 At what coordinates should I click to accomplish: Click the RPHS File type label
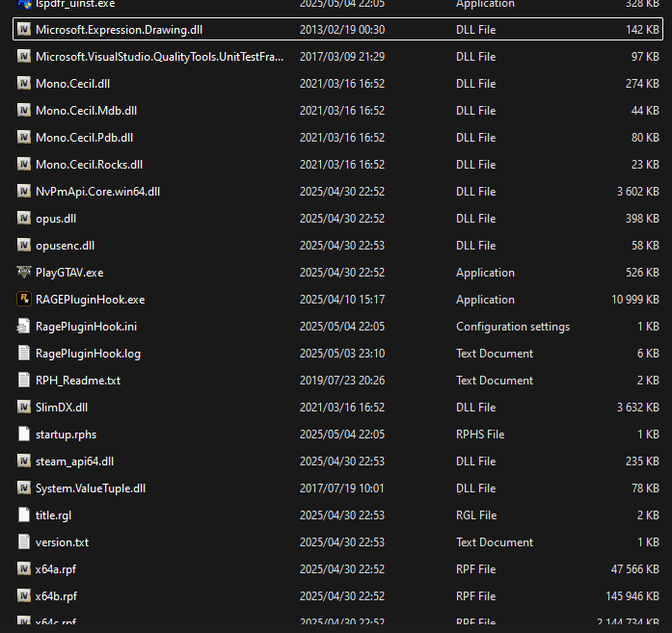(480, 435)
